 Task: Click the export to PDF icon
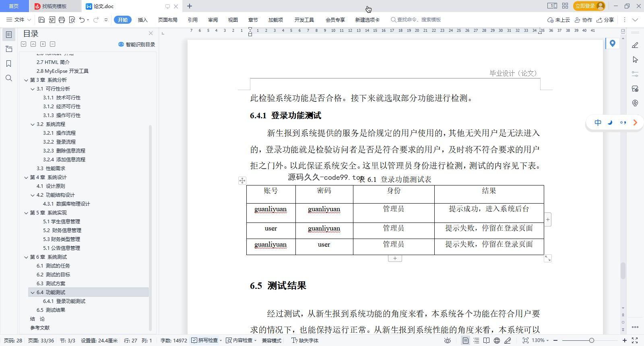point(52,20)
